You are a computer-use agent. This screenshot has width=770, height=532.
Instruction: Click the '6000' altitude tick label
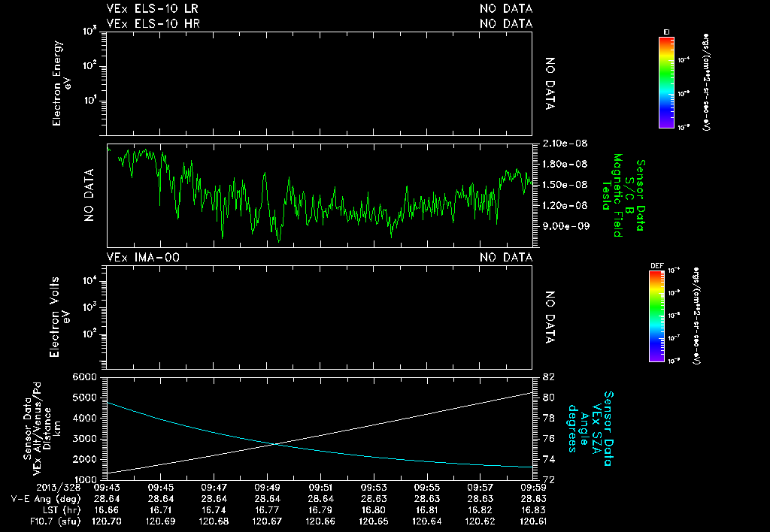(84, 377)
